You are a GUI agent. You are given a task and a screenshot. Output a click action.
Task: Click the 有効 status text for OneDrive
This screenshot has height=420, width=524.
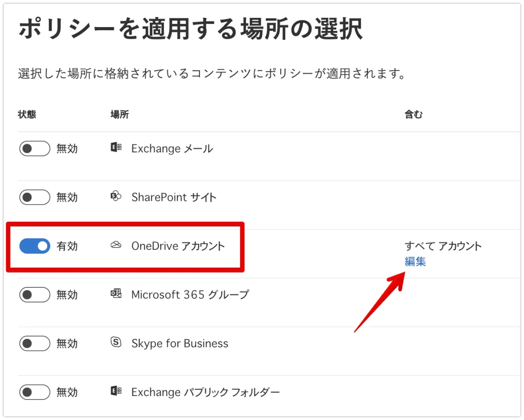(67, 246)
